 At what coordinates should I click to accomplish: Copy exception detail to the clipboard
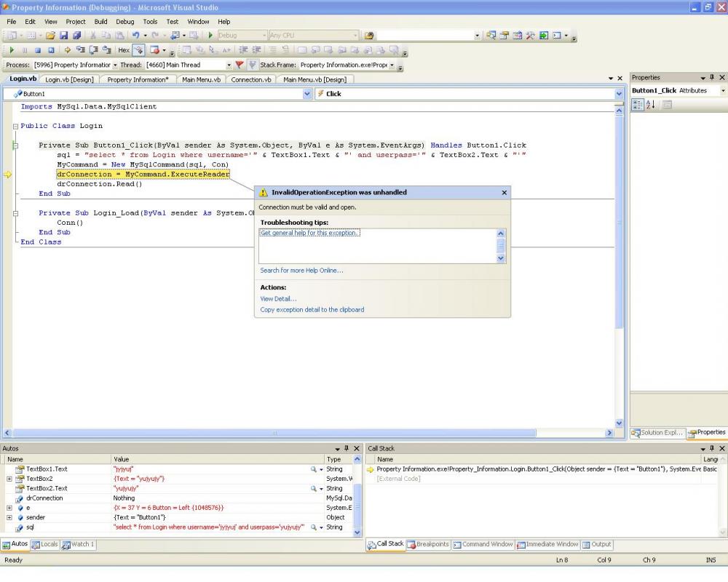(312, 310)
